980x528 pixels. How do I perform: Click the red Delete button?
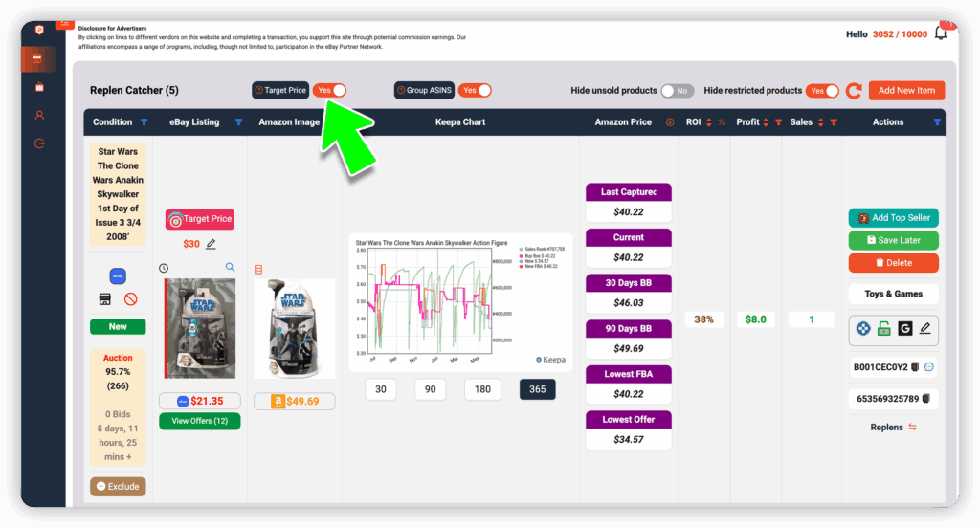(x=893, y=263)
